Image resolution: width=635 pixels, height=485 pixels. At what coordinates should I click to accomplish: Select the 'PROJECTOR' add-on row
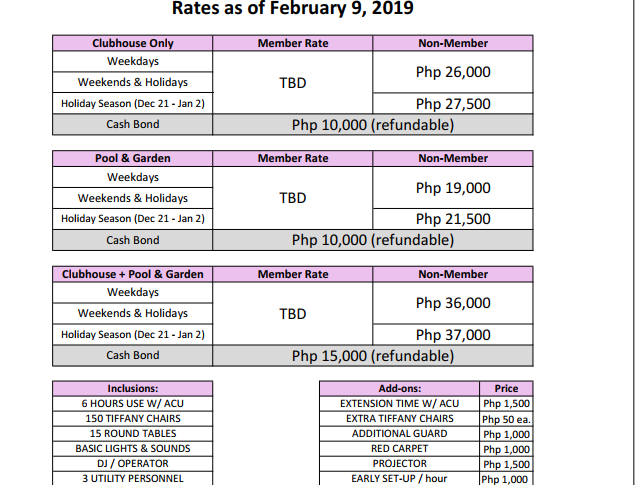(400, 464)
